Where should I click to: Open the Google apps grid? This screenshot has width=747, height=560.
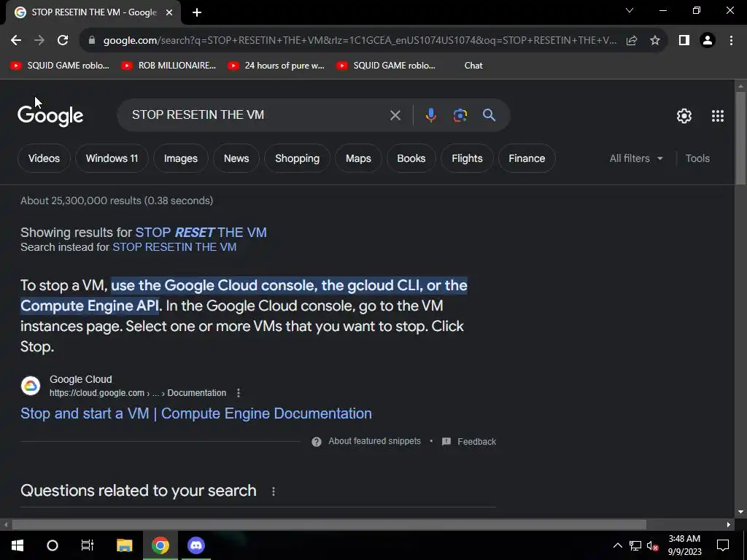click(x=718, y=116)
